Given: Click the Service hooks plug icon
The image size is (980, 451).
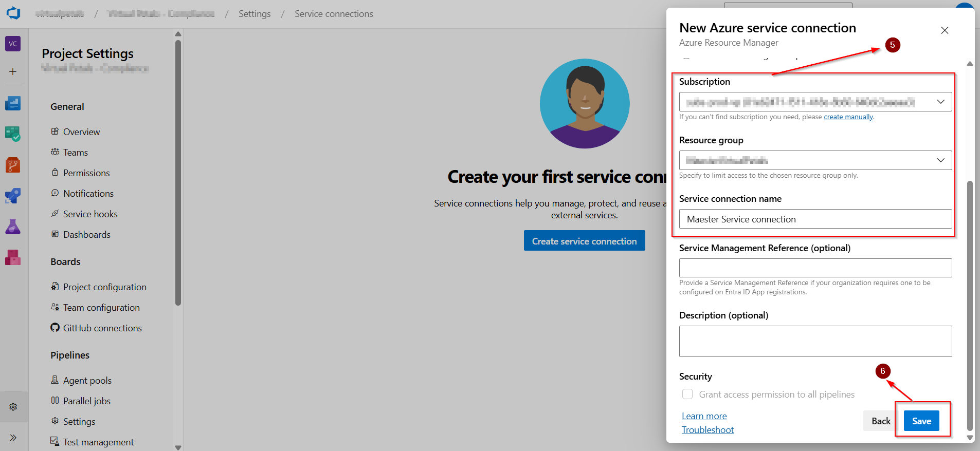Looking at the screenshot, I should [55, 214].
